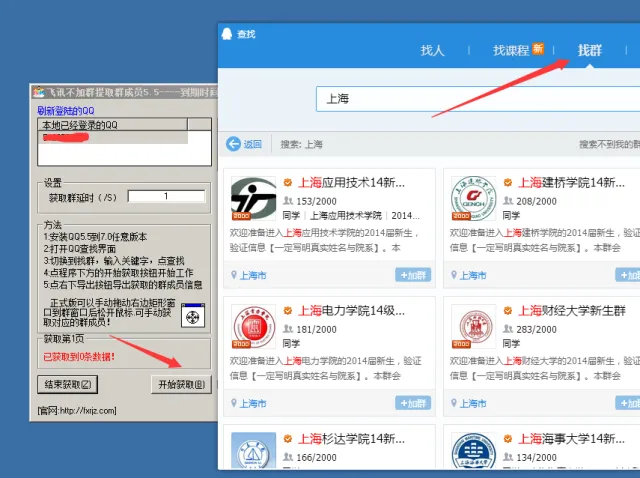Image resolution: width=640 pixels, height=478 pixels.
Task: Click location pin on 上海建桥学院 card
Action: [454, 275]
